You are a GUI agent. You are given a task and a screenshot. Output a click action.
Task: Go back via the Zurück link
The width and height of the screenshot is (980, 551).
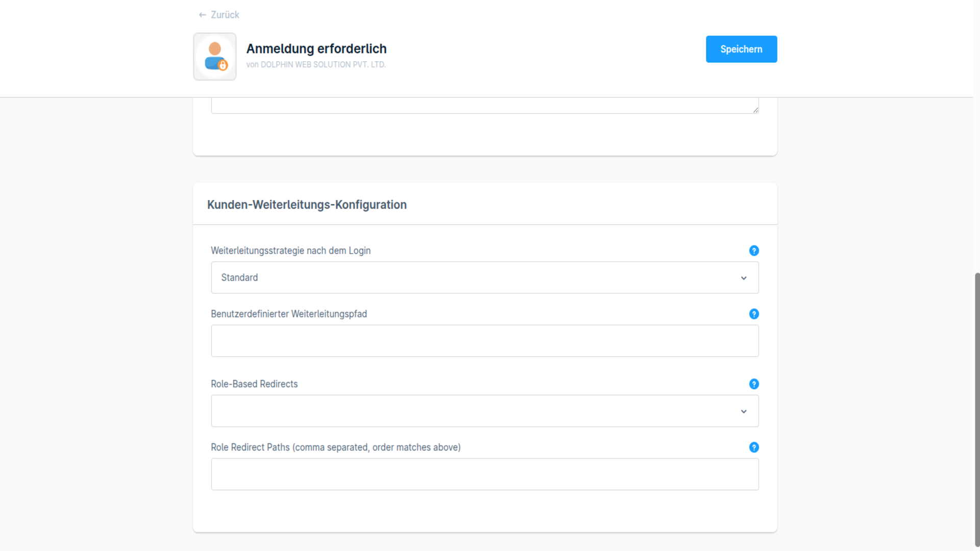pyautogui.click(x=219, y=15)
